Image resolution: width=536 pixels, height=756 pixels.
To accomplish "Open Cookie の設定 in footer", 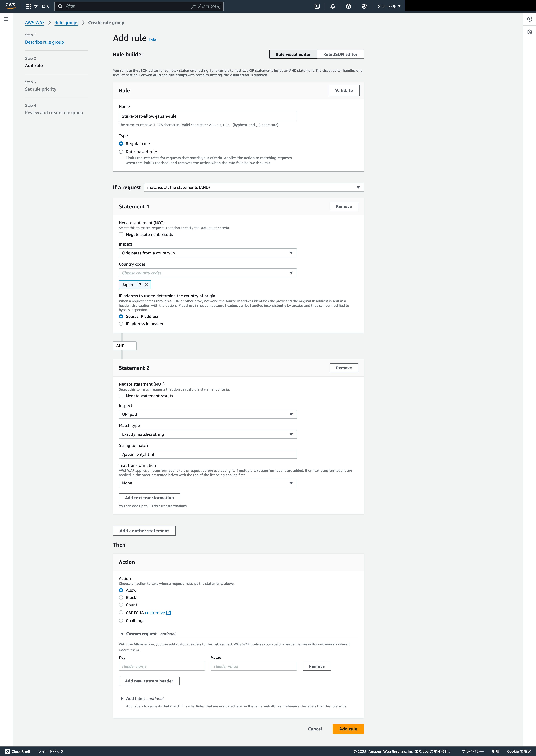I will coord(519,751).
